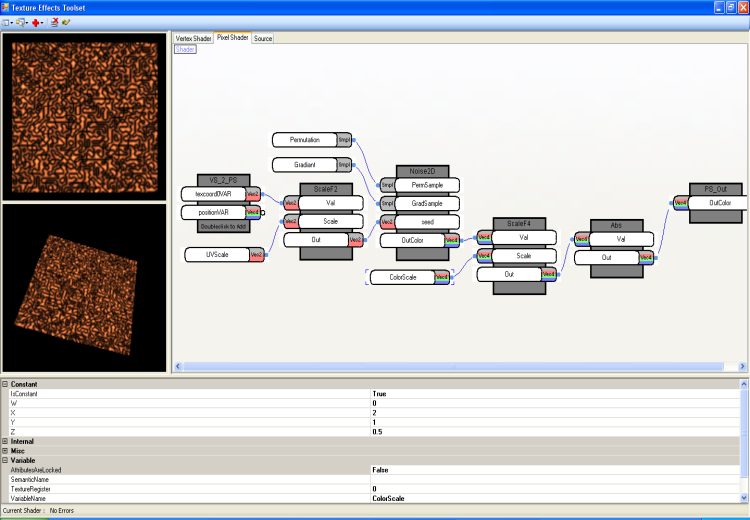Switch to the Vertex Shader tab
This screenshot has height=520, width=750.
pos(193,38)
